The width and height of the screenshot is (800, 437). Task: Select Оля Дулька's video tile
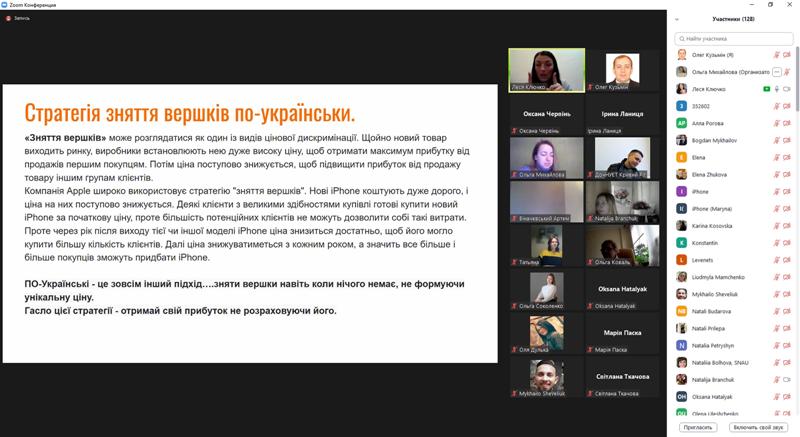546,333
